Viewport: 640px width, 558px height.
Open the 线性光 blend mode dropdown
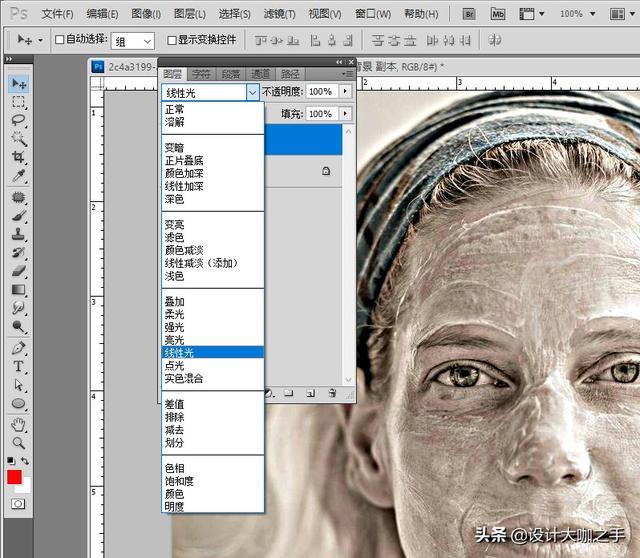pyautogui.click(x=253, y=93)
